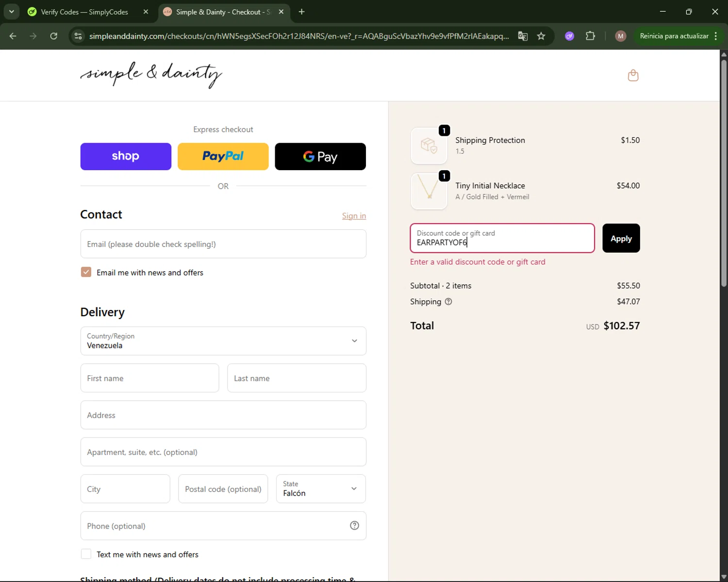Pay with Shop Pay button
This screenshot has height=582, width=728.
pos(126,156)
